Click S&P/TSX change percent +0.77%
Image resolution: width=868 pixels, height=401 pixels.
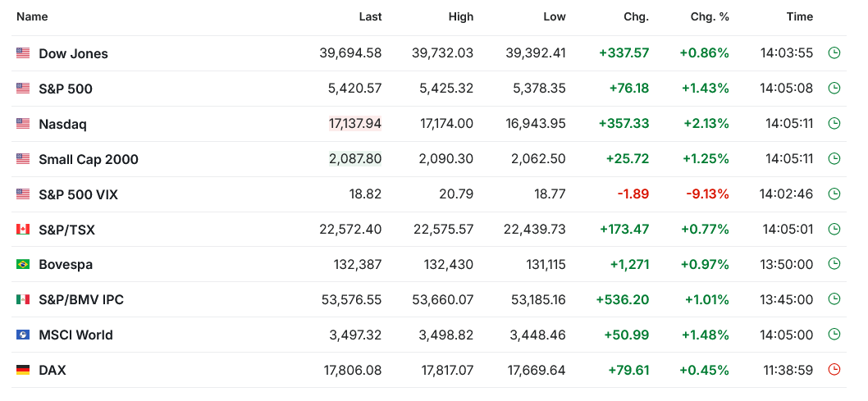click(x=706, y=229)
